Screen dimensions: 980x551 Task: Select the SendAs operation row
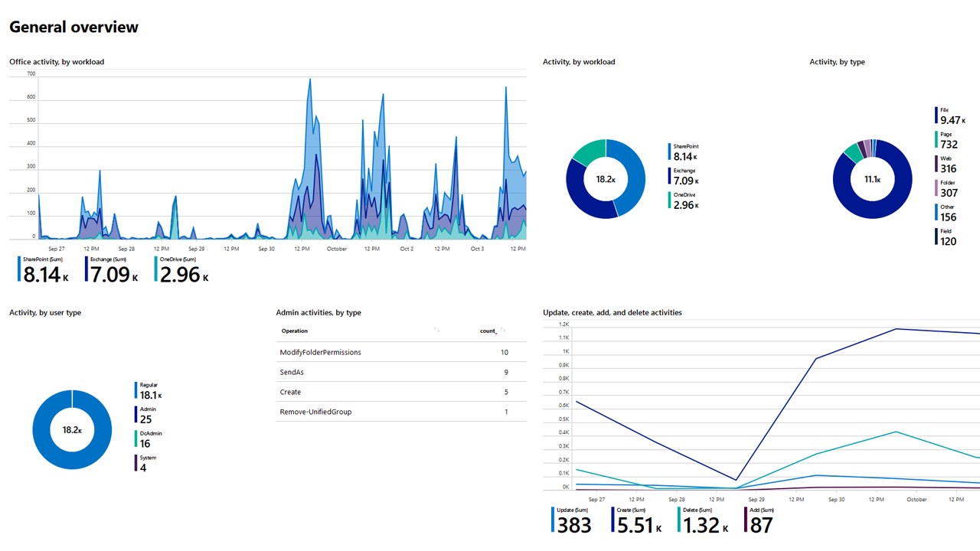pos(401,372)
